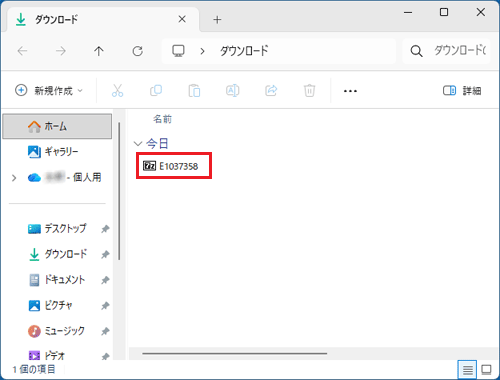Open ミュージック quick access folder
The image size is (500, 380).
point(56,331)
